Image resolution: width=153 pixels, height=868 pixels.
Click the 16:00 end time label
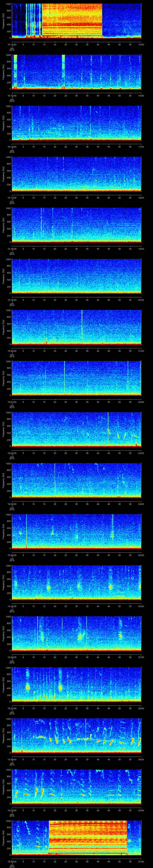tap(141, 96)
